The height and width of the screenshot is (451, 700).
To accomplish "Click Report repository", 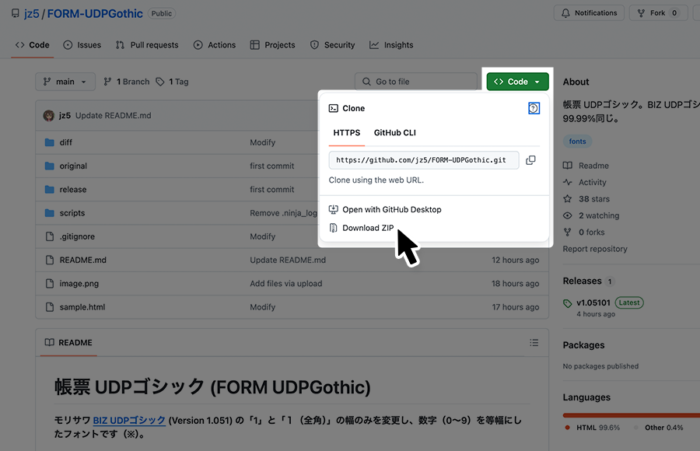I will click(595, 249).
